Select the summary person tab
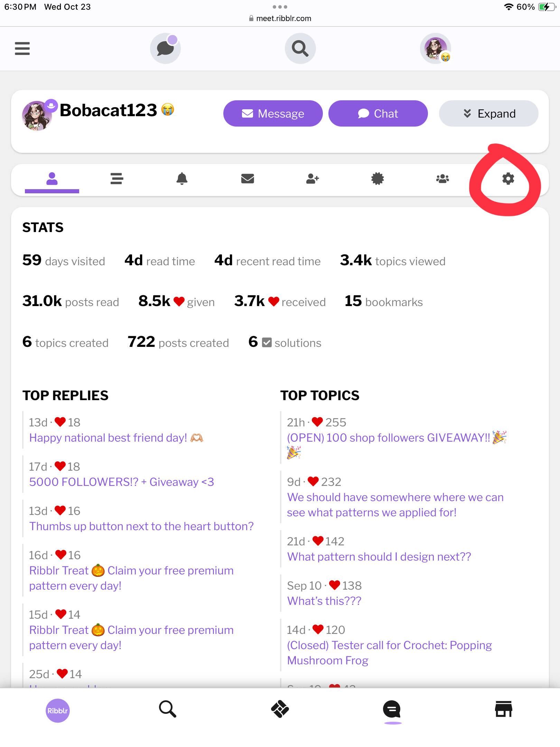Image resolution: width=560 pixels, height=747 pixels. click(x=52, y=179)
